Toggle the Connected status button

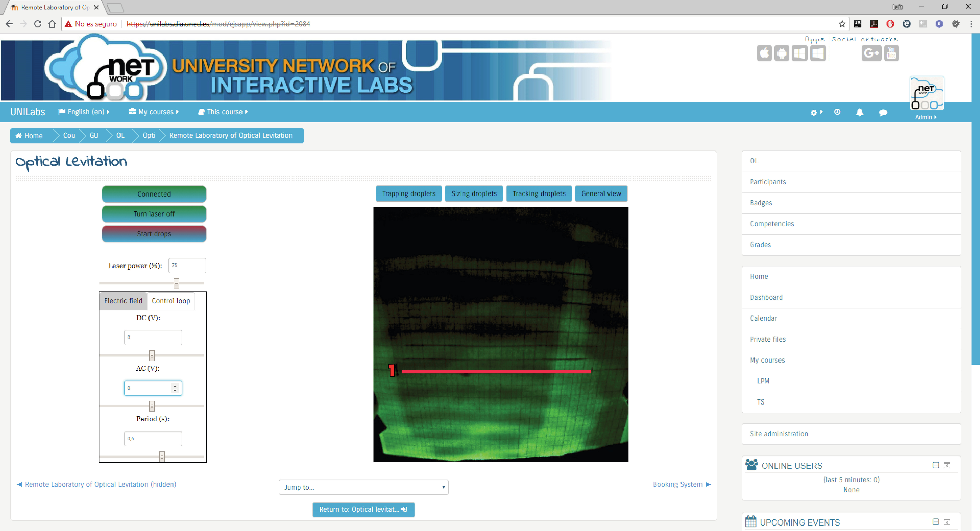coord(154,194)
